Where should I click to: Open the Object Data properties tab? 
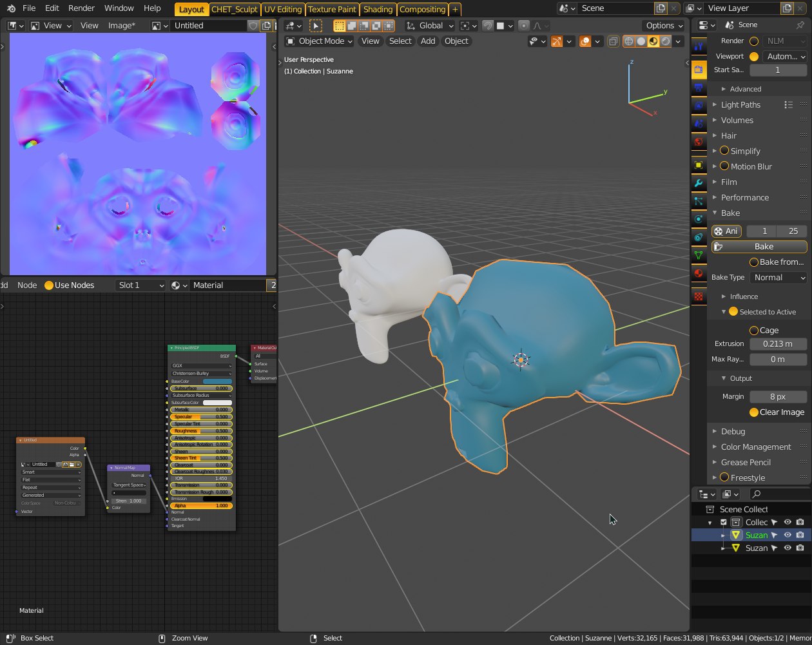pos(699,255)
